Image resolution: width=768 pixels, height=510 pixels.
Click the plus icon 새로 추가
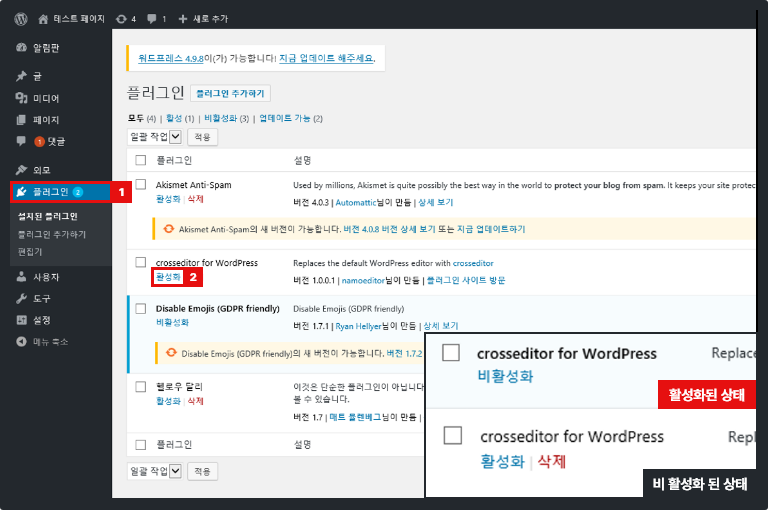click(183, 19)
